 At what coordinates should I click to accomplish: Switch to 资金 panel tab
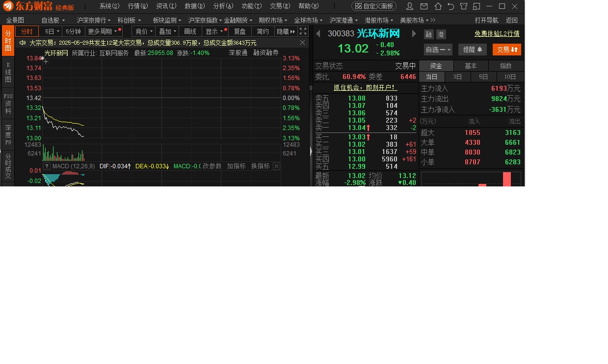pyautogui.click(x=436, y=66)
